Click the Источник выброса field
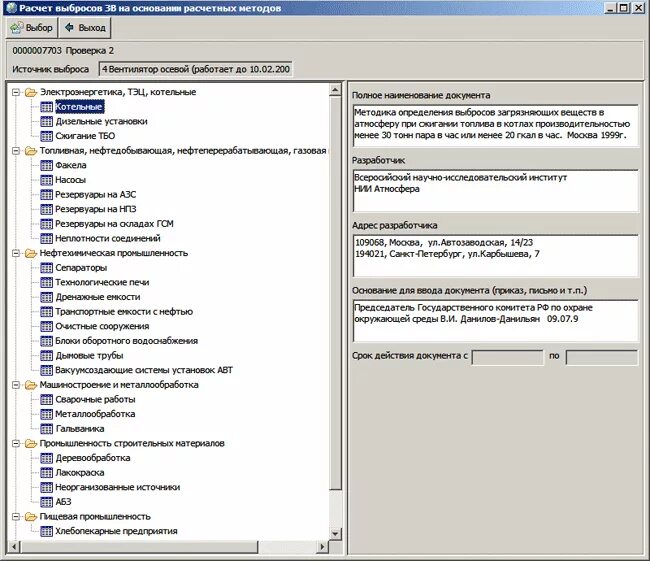 tap(195, 69)
